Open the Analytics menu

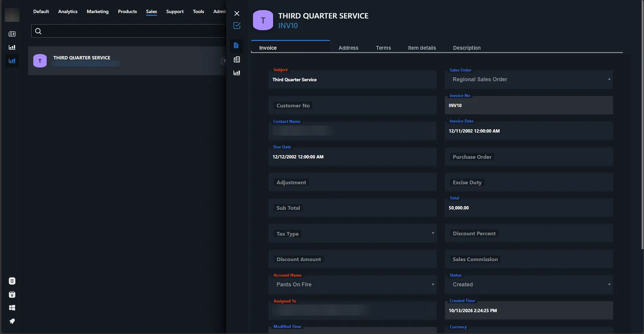pyautogui.click(x=68, y=11)
